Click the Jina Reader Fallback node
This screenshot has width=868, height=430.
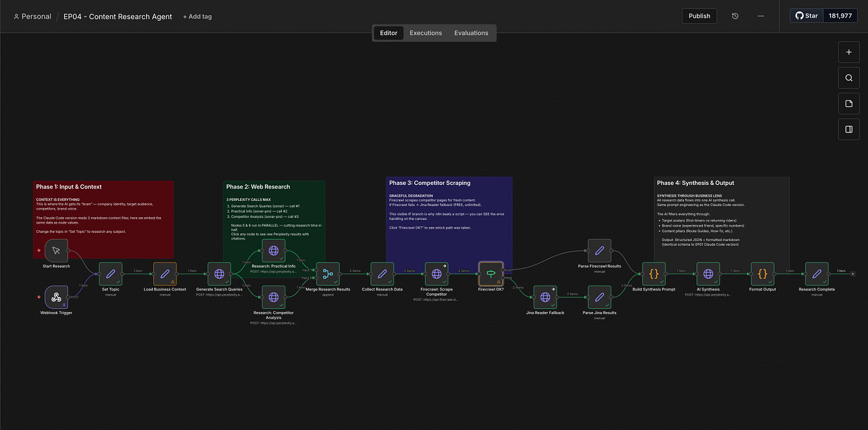point(545,297)
